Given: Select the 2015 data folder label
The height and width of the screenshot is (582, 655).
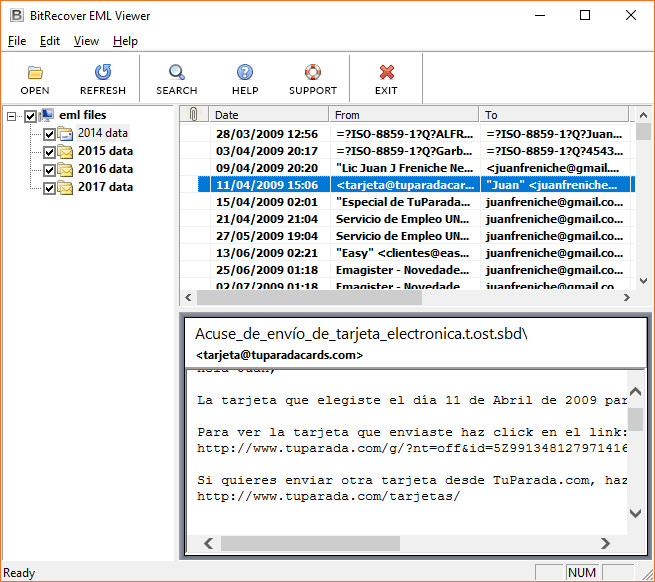Looking at the screenshot, I should click(x=105, y=151).
